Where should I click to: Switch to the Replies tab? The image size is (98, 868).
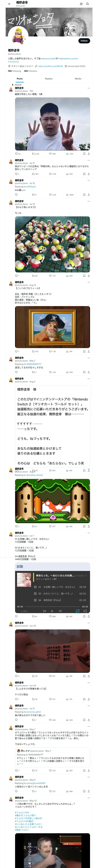(49, 79)
